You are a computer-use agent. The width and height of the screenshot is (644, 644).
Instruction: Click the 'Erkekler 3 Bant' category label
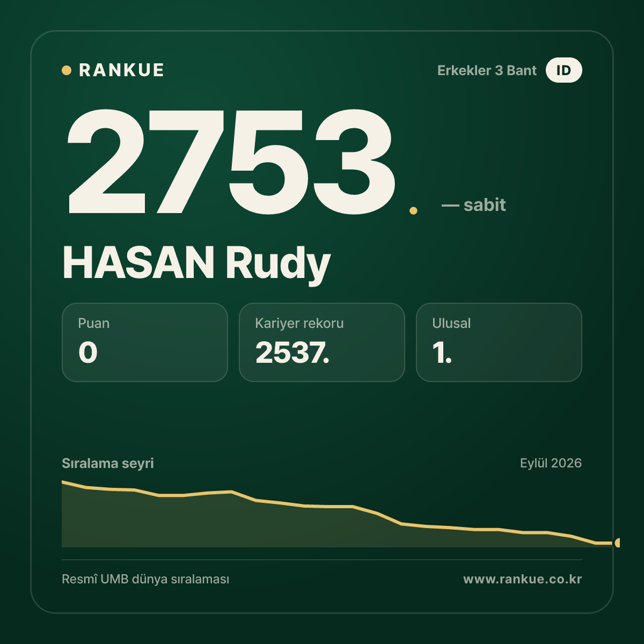point(487,70)
